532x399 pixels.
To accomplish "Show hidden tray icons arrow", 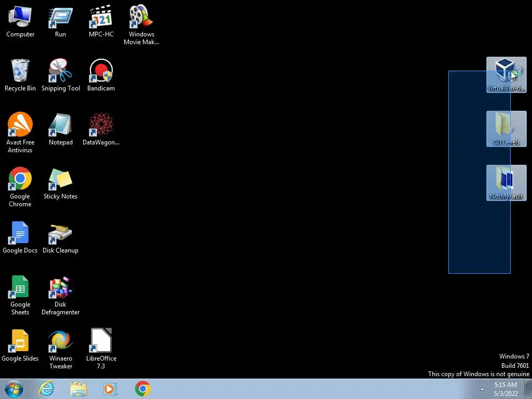I will coord(482,389).
